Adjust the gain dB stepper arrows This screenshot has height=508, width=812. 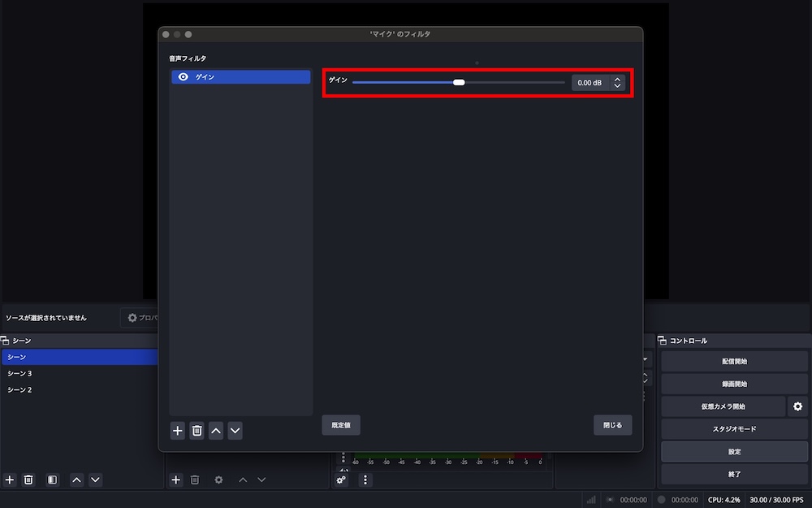tap(617, 83)
